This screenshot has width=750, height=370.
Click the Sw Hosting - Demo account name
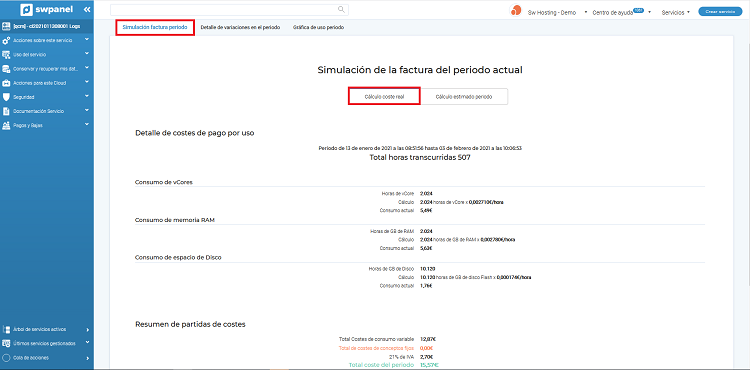tap(551, 12)
